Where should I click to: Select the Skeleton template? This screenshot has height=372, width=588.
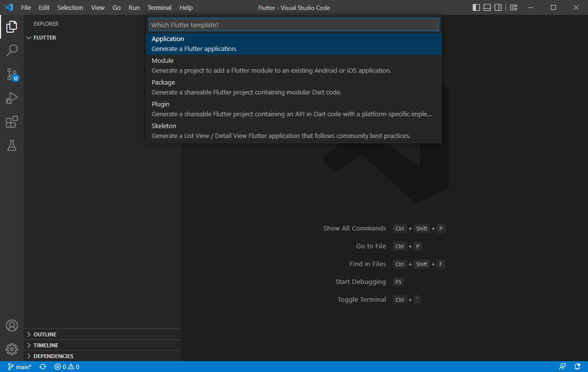coord(294,131)
